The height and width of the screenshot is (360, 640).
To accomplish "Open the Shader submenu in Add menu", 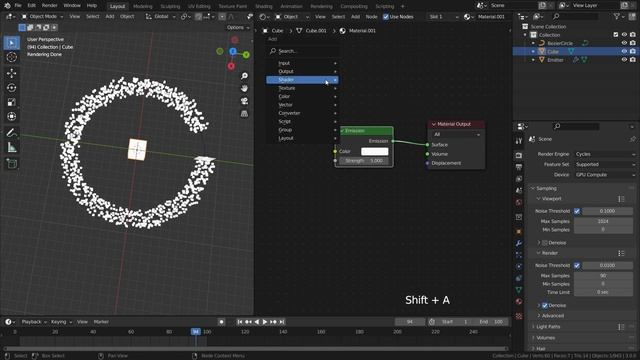I will (x=302, y=80).
